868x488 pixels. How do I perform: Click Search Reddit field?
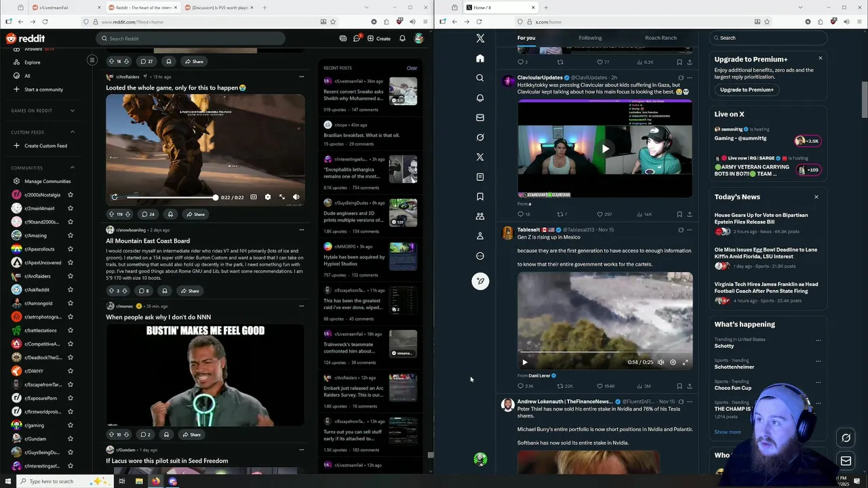190,39
